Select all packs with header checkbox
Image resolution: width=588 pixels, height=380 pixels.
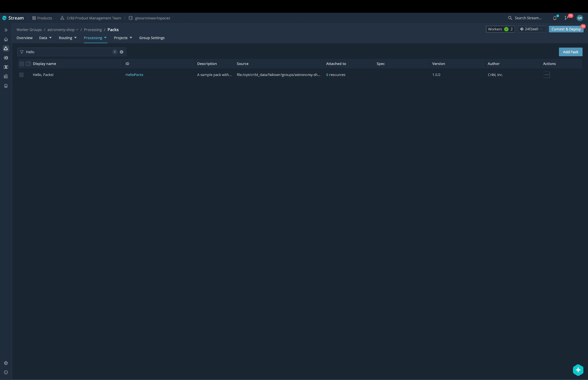[21, 64]
